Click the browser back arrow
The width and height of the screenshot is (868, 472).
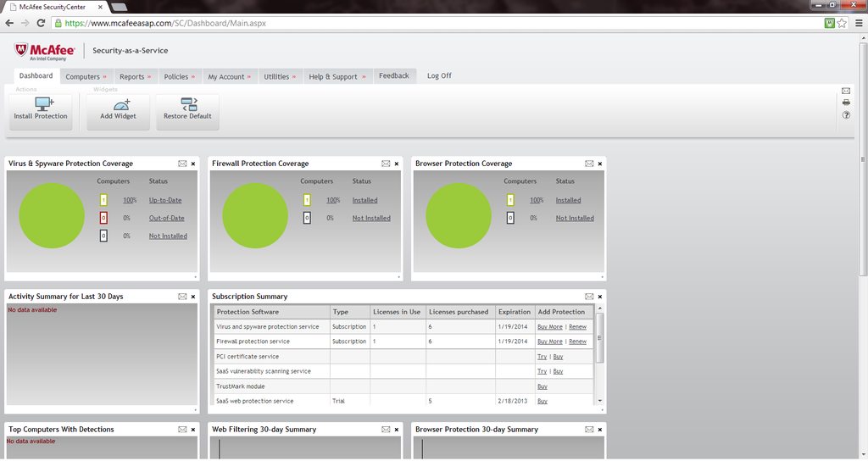9,23
